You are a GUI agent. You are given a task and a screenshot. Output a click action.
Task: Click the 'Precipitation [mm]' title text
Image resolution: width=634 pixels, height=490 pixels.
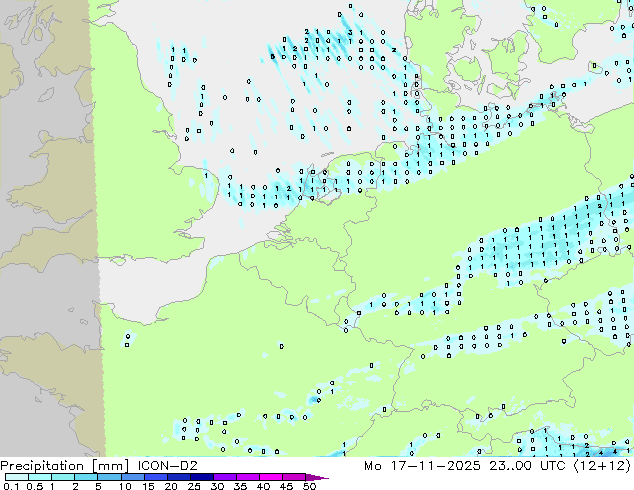65,466
